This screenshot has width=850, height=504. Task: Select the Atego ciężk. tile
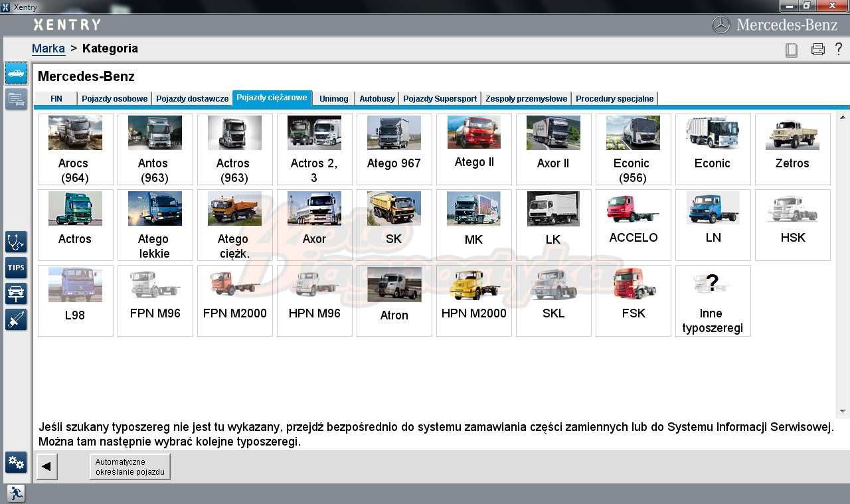235,225
